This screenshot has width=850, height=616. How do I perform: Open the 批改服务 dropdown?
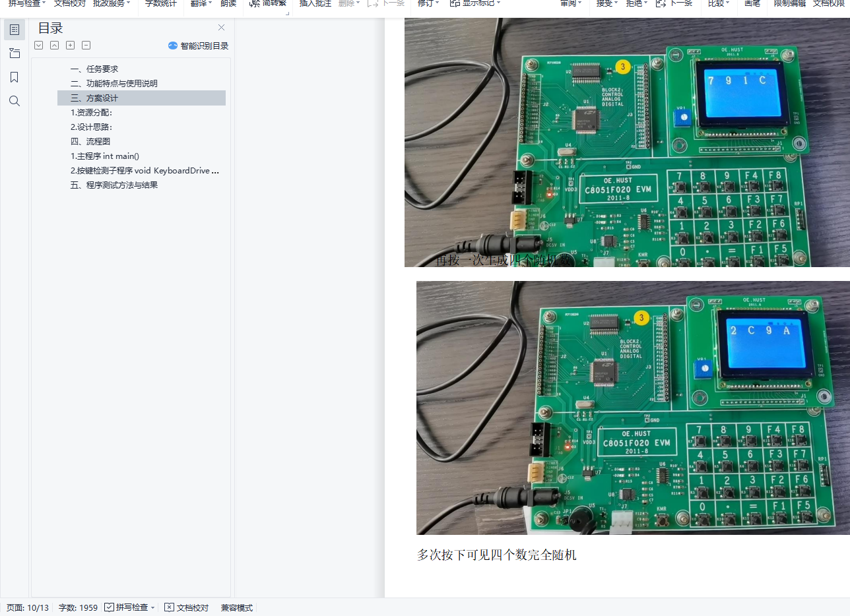pyautogui.click(x=112, y=3)
